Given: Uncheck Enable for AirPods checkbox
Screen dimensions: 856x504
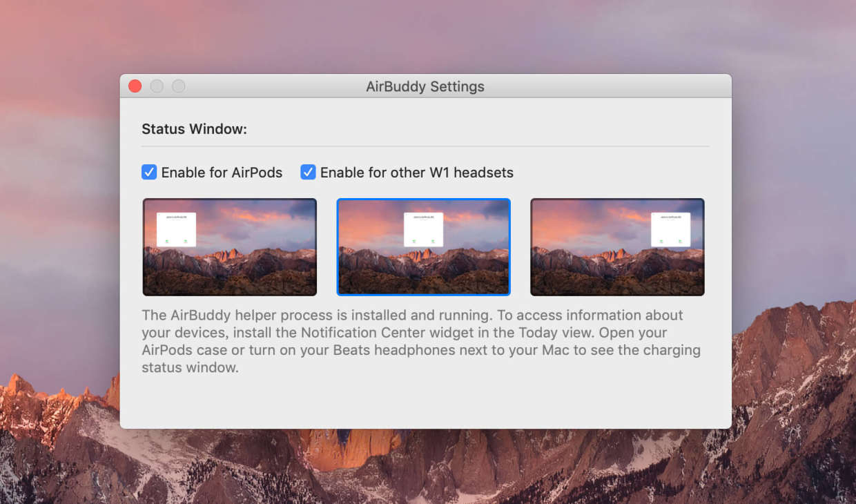Looking at the screenshot, I should [x=149, y=172].
